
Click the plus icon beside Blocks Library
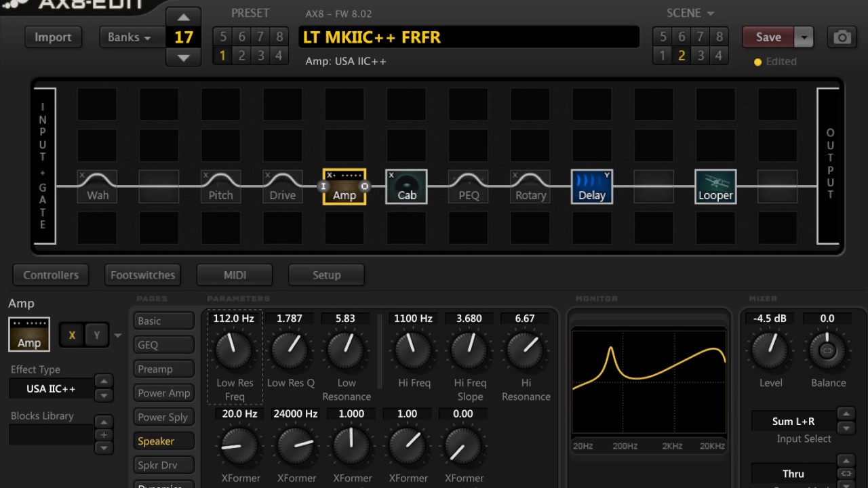pos(103,435)
